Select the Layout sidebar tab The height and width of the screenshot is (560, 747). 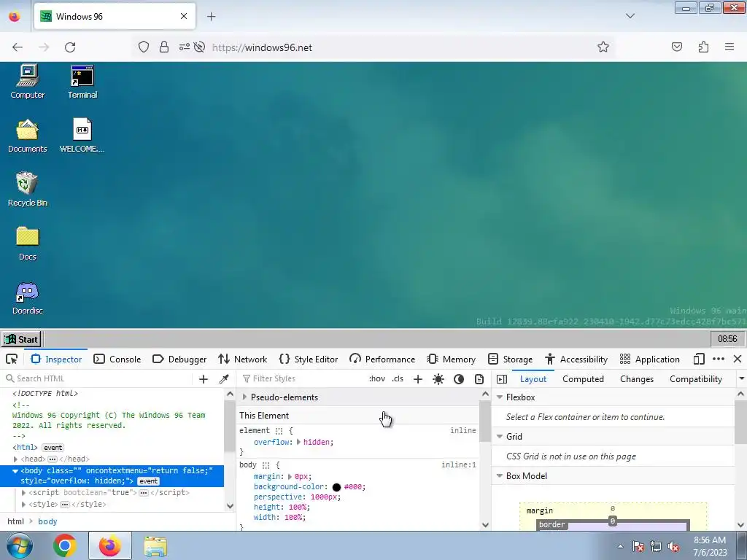tap(533, 379)
